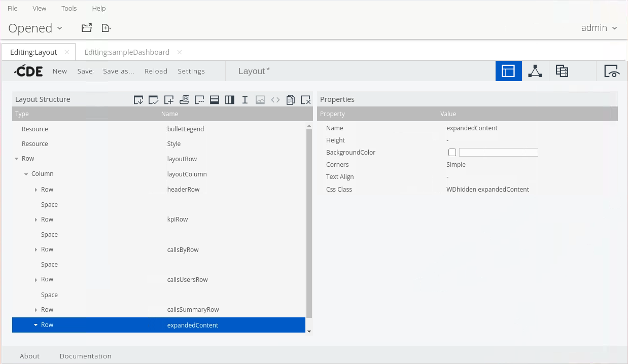
Task: Open the View menu
Action: pyautogui.click(x=39, y=8)
